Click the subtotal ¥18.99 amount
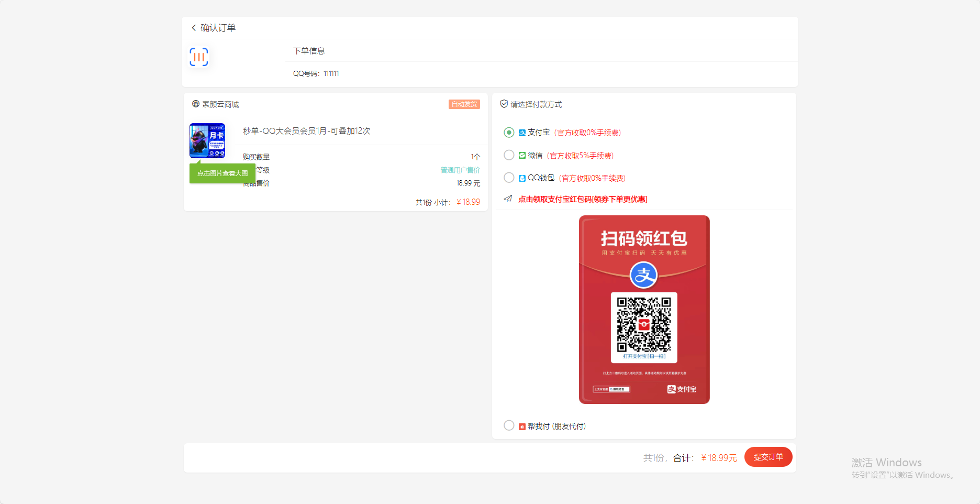 [x=468, y=202]
